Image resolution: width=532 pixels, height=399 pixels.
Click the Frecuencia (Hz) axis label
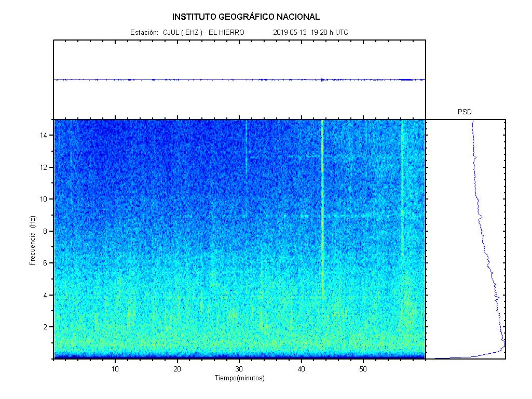[x=33, y=241]
